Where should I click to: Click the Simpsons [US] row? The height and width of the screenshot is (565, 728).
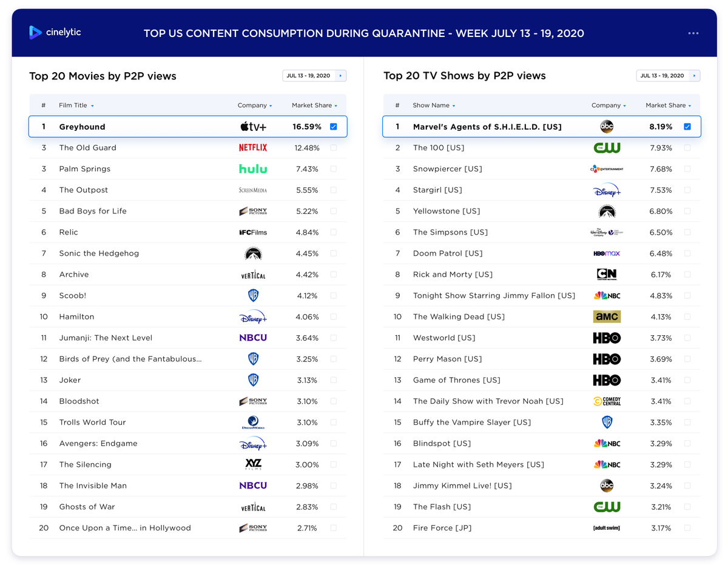pos(542,232)
